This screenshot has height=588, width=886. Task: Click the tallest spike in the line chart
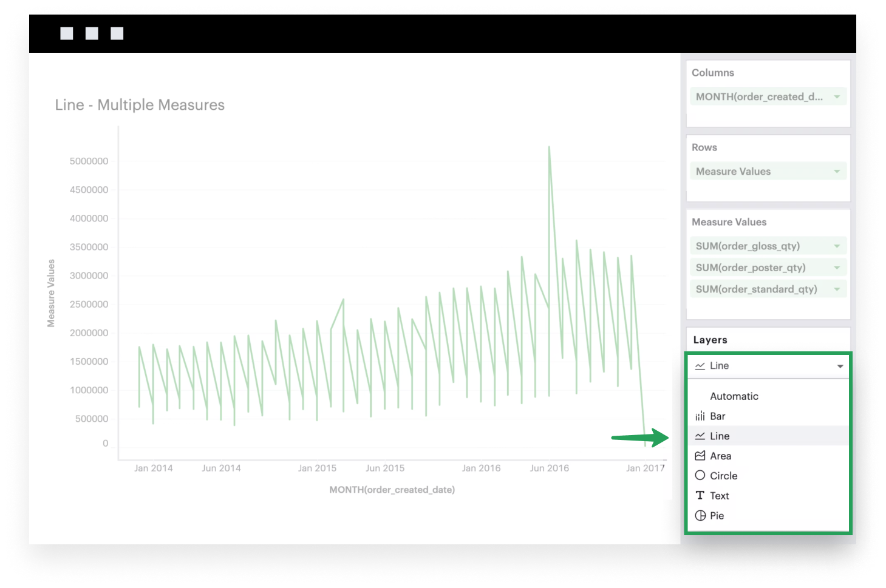point(550,146)
